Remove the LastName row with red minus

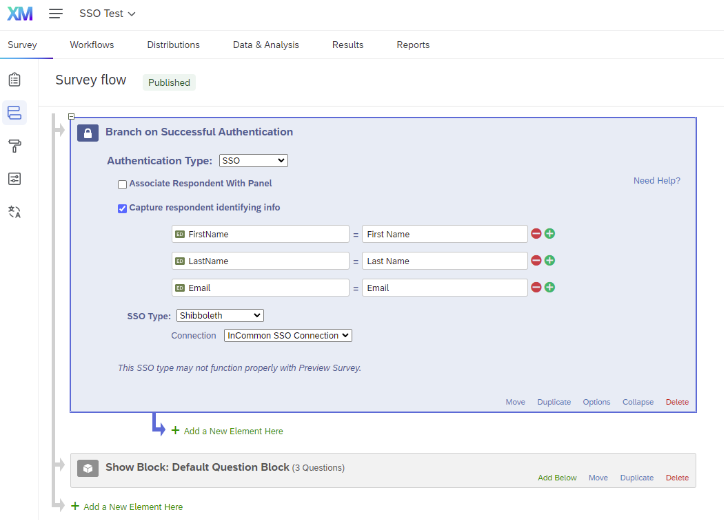(x=536, y=260)
